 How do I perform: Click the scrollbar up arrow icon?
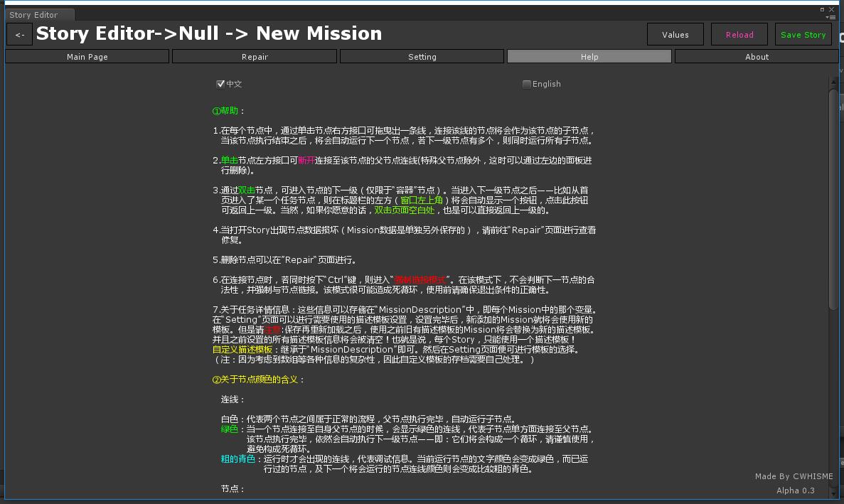pos(834,81)
